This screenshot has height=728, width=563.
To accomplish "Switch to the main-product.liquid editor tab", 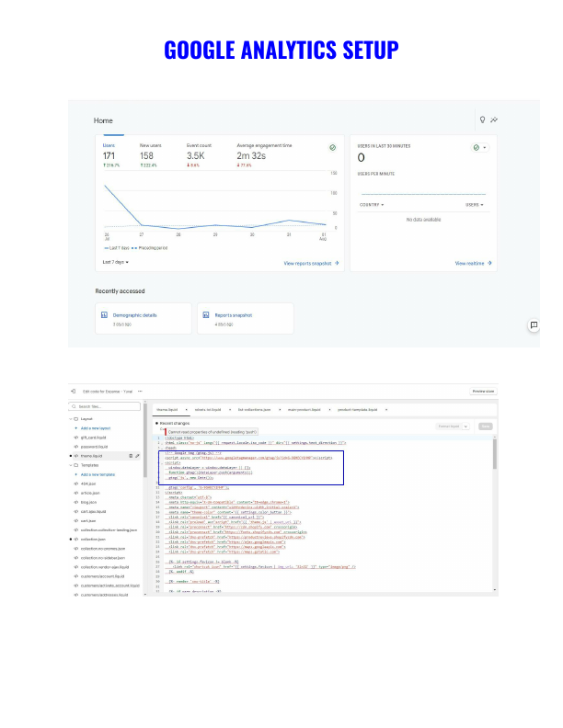I will (x=304, y=410).
